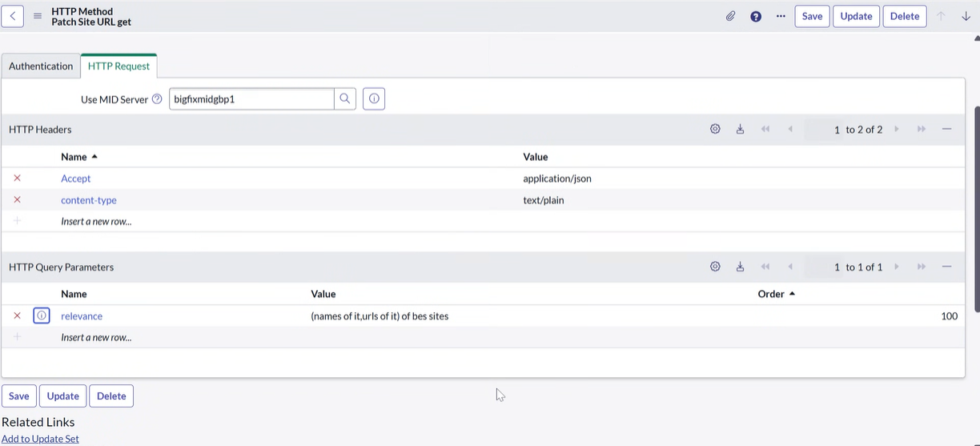Viewport: 980px width, 446px height.
Task: Click the top Update button
Action: [856, 16]
